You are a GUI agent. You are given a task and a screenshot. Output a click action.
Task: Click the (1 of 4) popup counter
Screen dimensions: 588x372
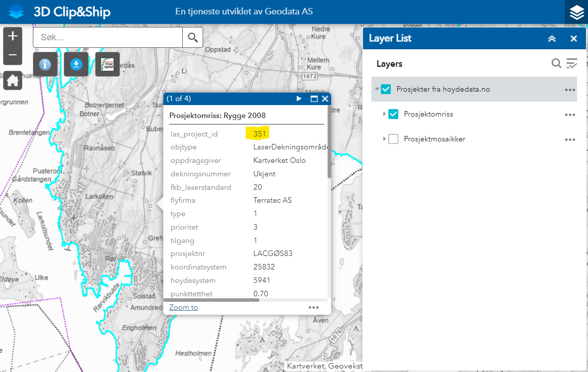click(x=179, y=99)
